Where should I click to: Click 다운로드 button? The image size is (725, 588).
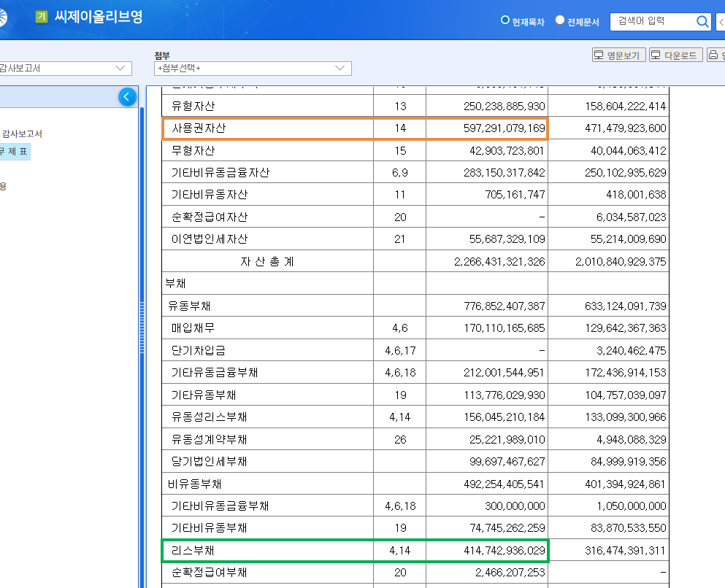tap(675, 55)
